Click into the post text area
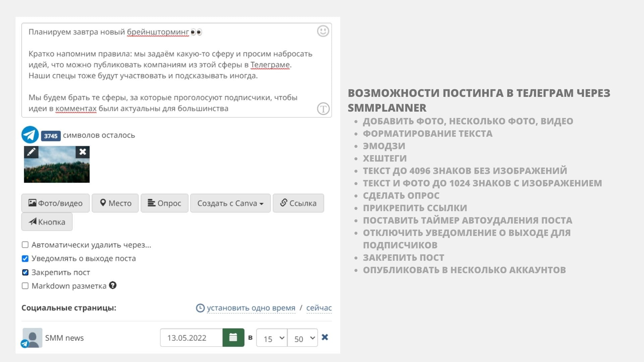The image size is (644, 362). point(176,70)
